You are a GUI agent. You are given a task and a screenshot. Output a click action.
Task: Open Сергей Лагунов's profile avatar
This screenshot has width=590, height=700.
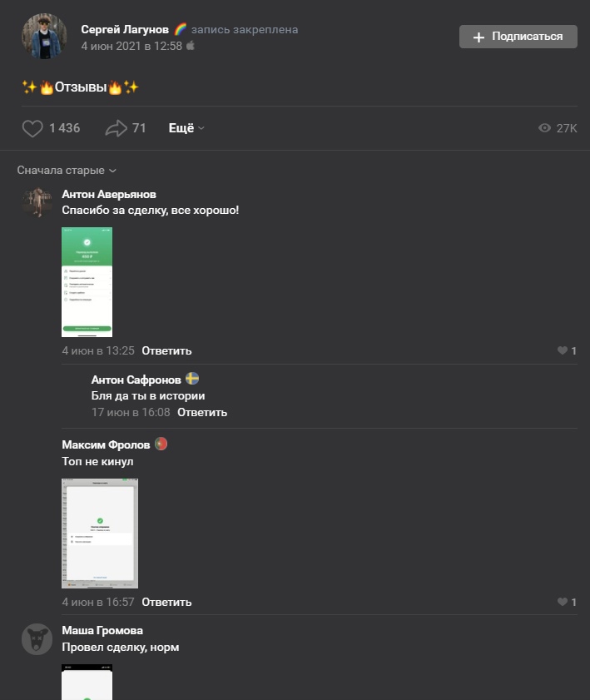click(x=44, y=36)
